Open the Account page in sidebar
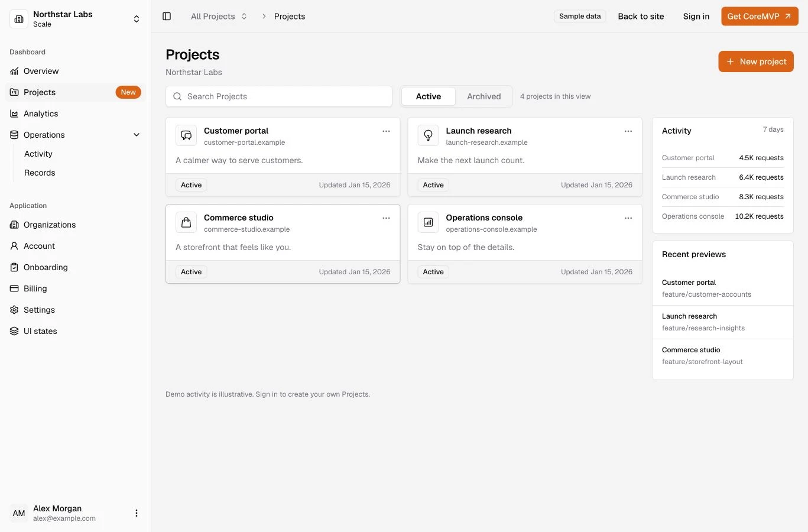This screenshot has height=532, width=808. click(76, 246)
